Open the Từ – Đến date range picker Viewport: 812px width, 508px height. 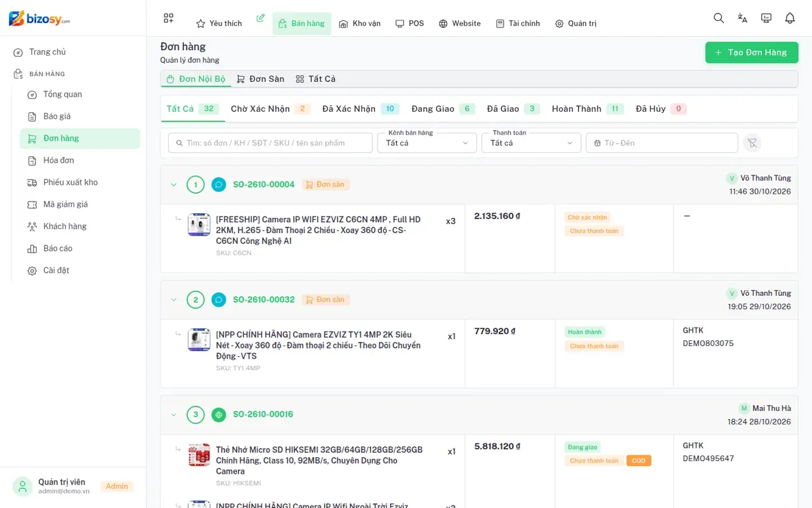(x=662, y=143)
